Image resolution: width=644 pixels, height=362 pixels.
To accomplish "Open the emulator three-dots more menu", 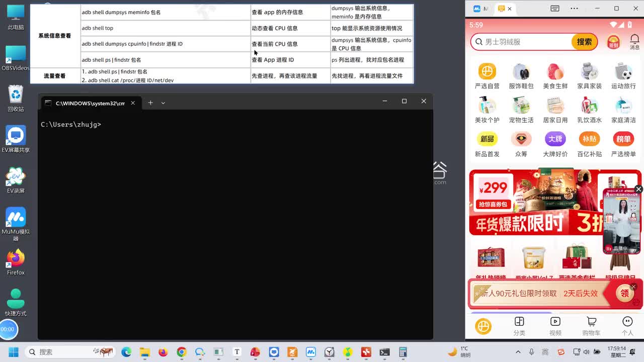I will pyautogui.click(x=575, y=9).
